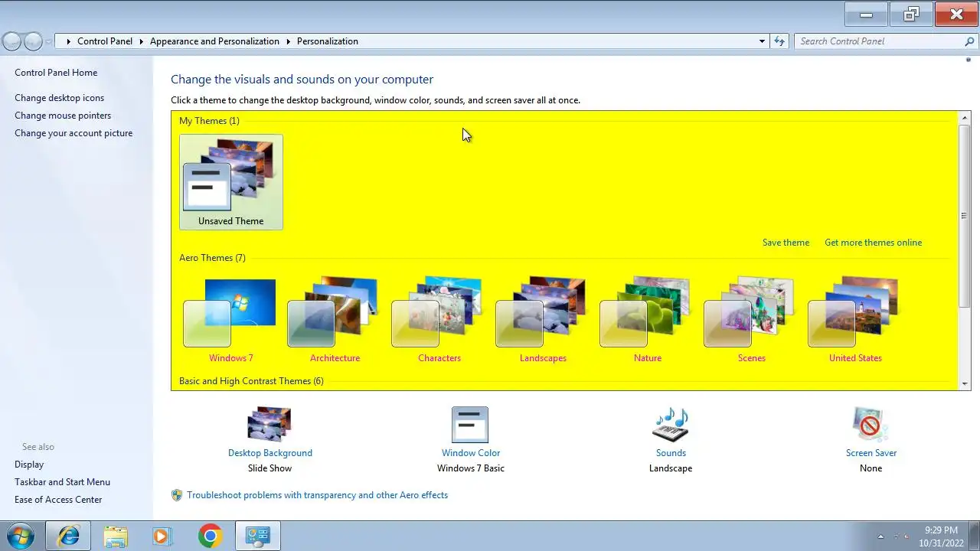Click the Forward navigation button
The image size is (980, 551).
(x=33, y=41)
